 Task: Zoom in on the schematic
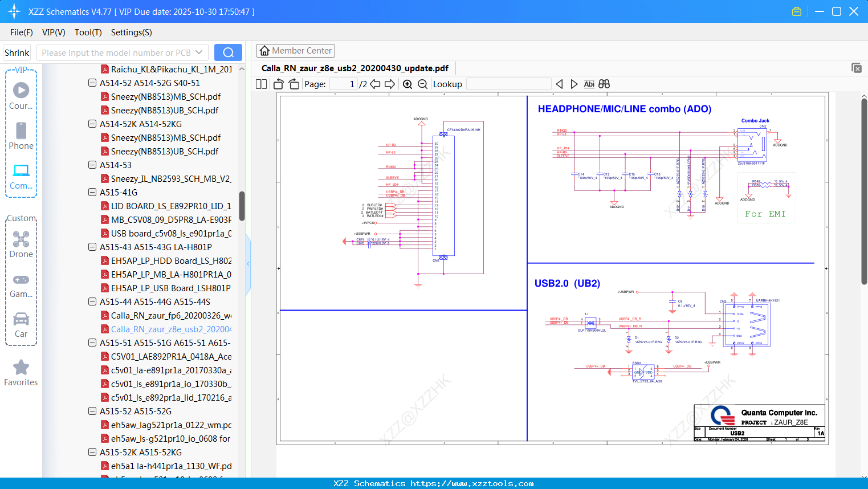point(407,84)
